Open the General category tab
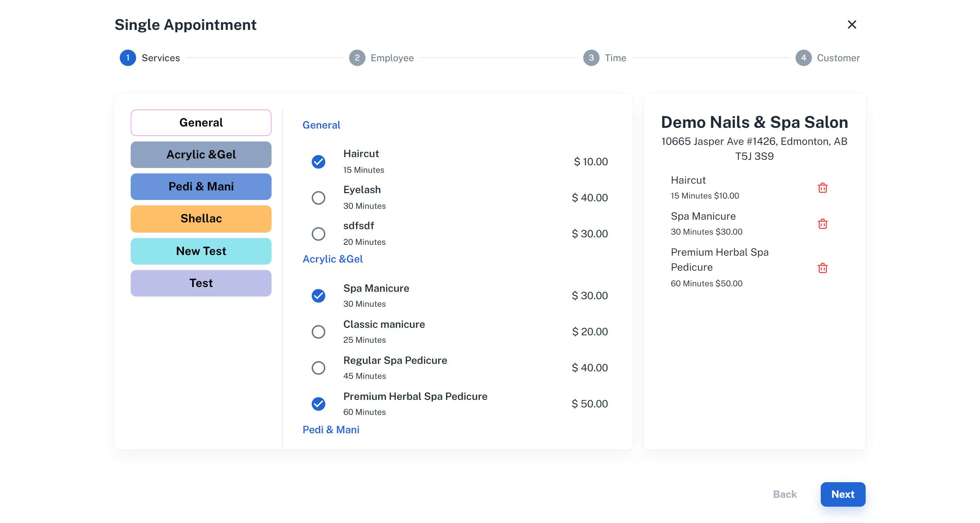 201,123
